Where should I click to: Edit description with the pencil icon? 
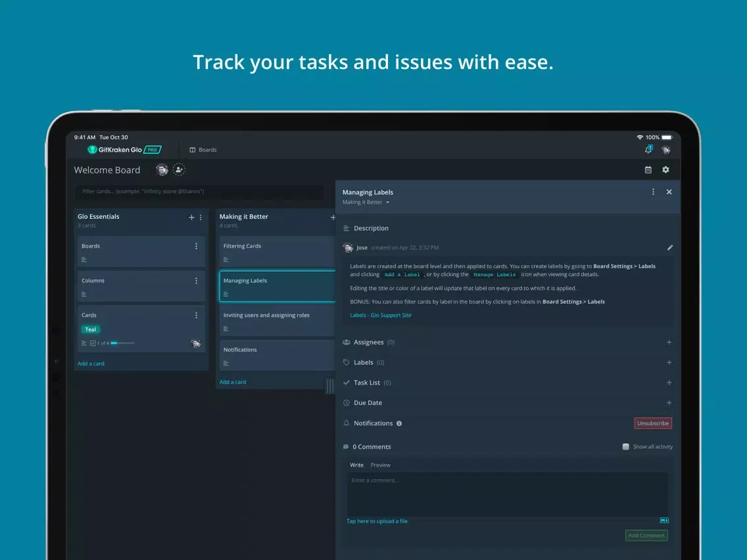670,248
